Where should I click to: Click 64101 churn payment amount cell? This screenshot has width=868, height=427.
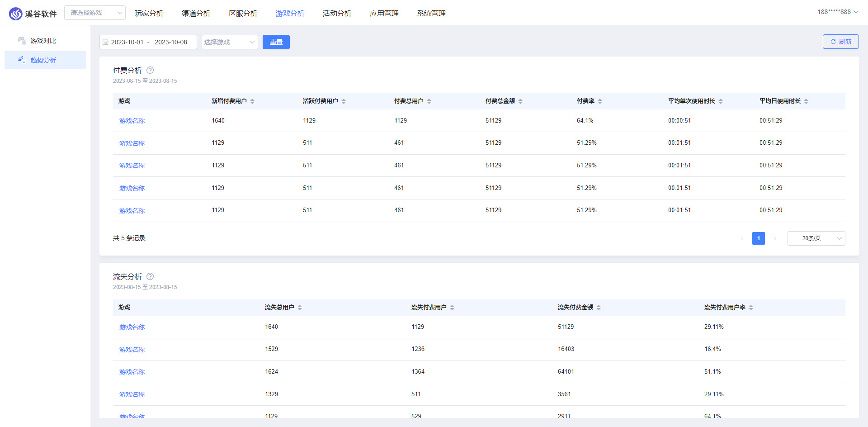click(x=566, y=372)
